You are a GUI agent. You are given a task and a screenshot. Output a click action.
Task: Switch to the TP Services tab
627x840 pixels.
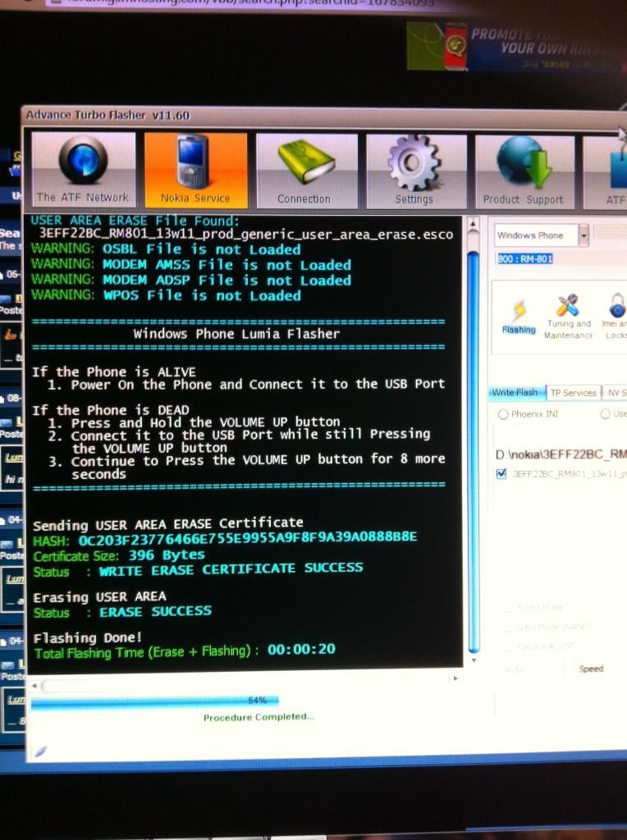tap(573, 393)
